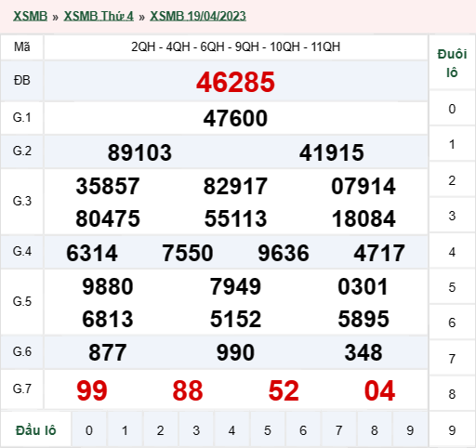476x448 pixels.
Task: Click the special prize number 46285
Action: click(235, 82)
